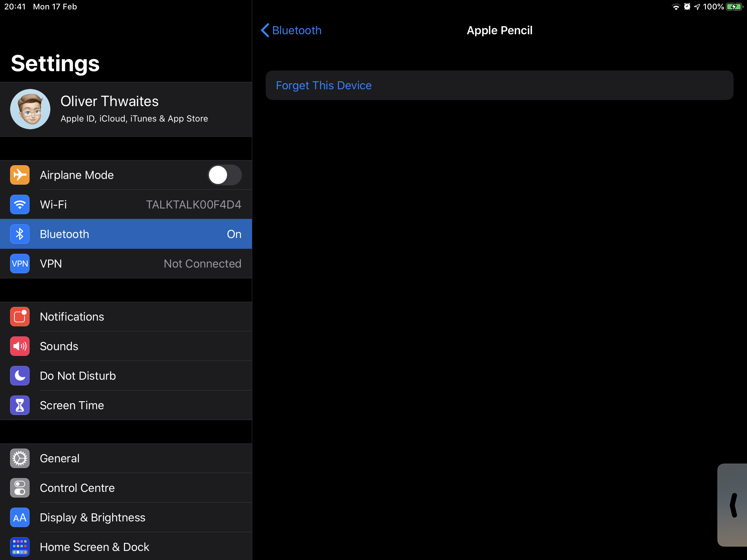
Task: Select Bluetooth menu item
Action: (126, 234)
